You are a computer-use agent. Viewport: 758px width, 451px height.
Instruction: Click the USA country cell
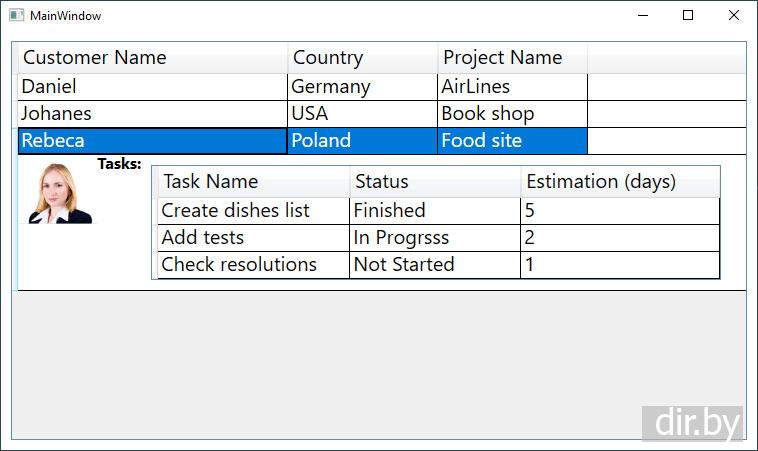click(362, 114)
